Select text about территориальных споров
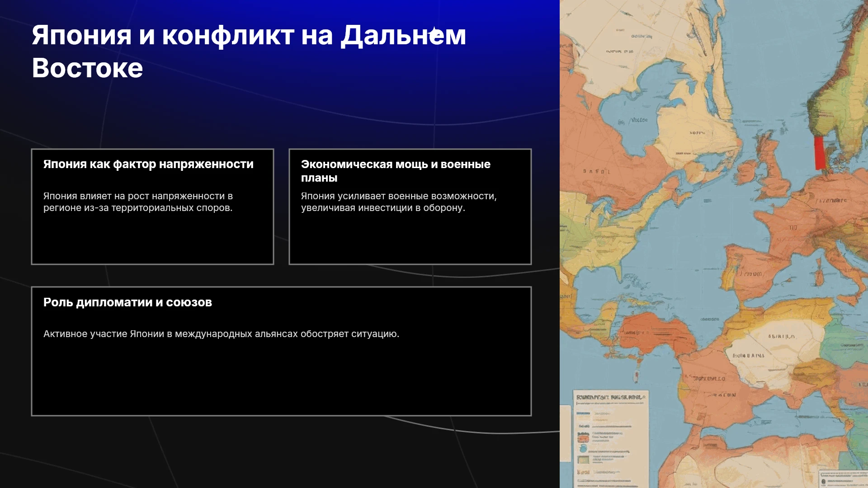The image size is (868, 488). tap(138, 202)
